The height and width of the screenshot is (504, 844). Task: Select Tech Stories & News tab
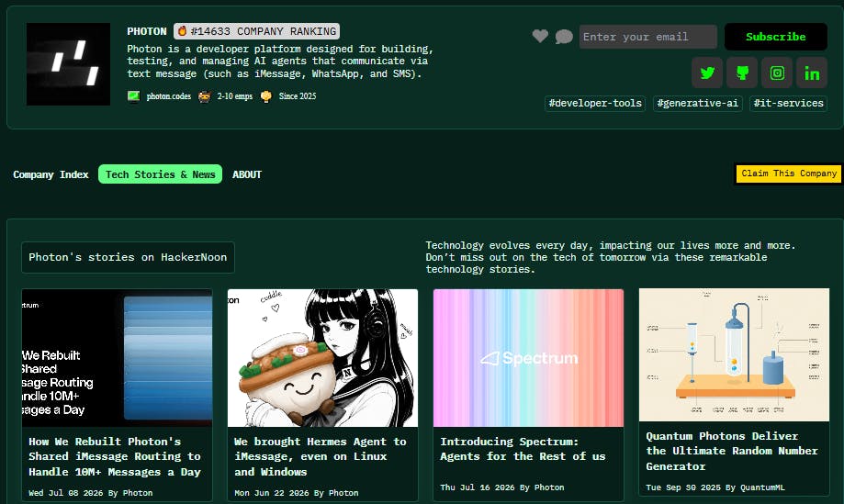(x=160, y=174)
